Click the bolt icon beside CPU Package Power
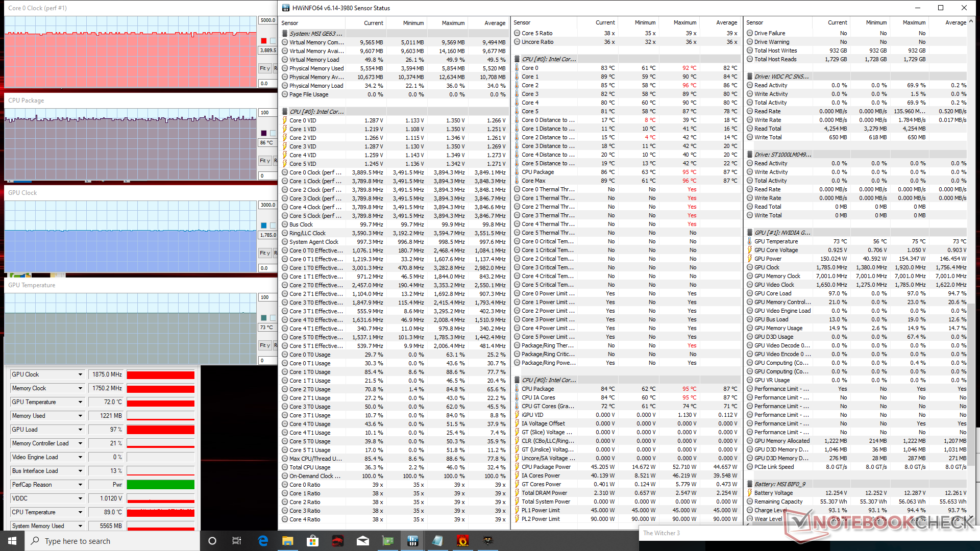This screenshot has width=980, height=551. [x=517, y=467]
